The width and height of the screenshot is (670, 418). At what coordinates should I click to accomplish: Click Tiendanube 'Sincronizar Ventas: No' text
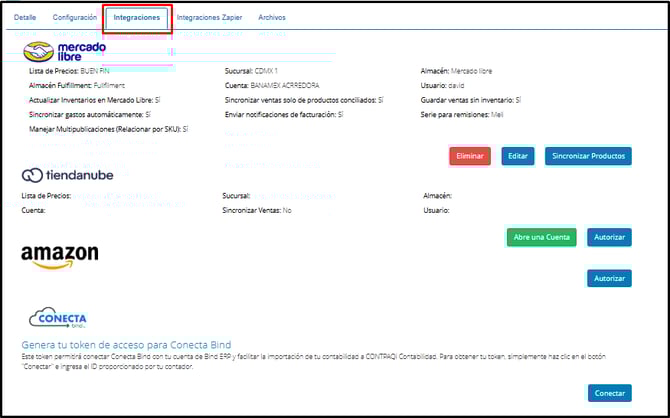click(x=257, y=211)
